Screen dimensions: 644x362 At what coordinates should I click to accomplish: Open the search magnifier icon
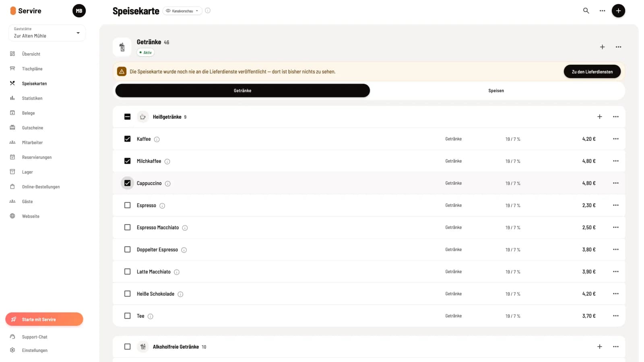pos(586,11)
